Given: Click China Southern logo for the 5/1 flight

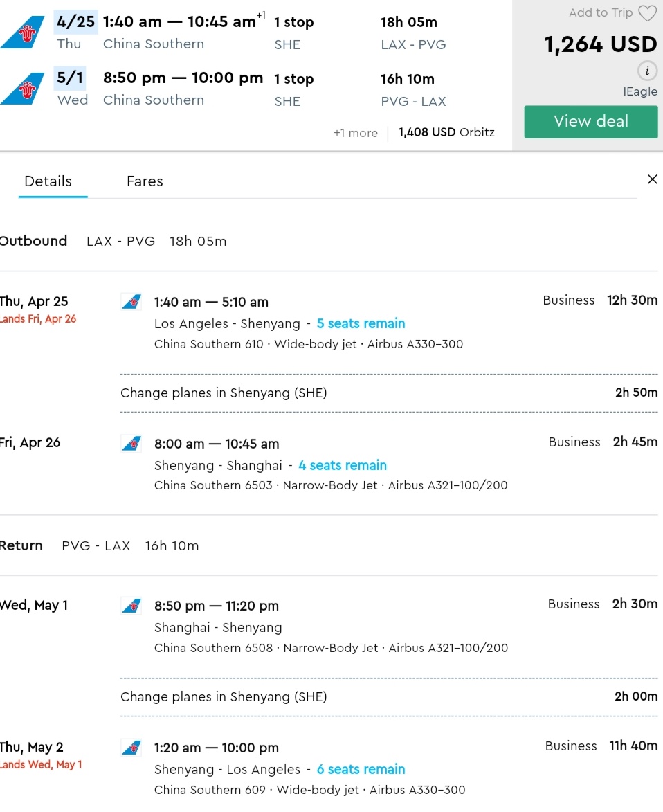Looking at the screenshot, I should 23,89.
